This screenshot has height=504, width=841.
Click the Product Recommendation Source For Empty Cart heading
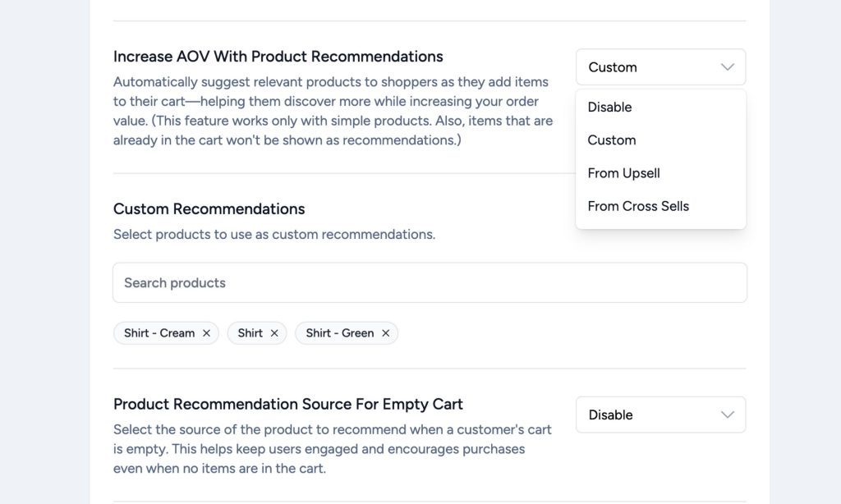[287, 405]
